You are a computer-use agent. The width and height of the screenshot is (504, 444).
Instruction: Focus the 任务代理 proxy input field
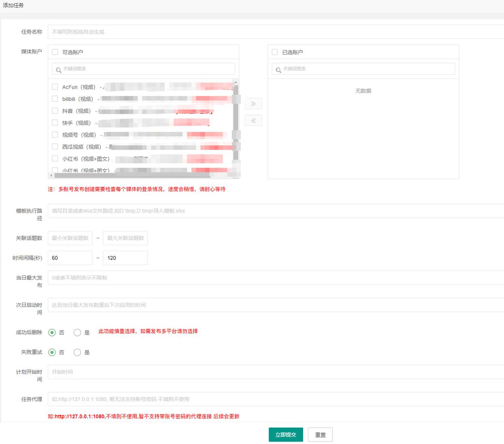[x=276, y=399]
